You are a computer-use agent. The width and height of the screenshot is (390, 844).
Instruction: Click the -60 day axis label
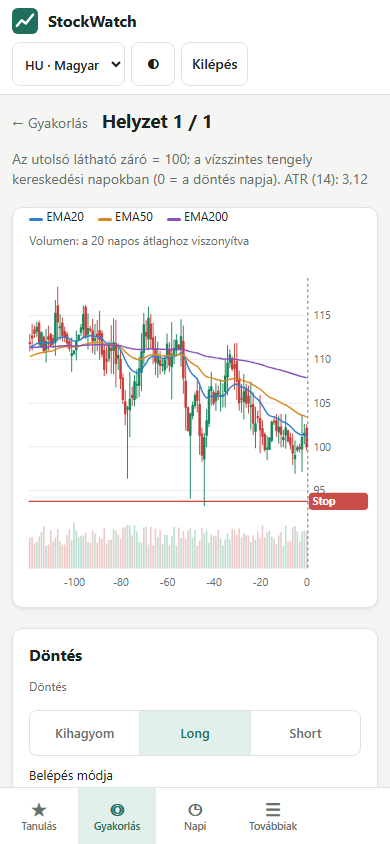click(168, 582)
